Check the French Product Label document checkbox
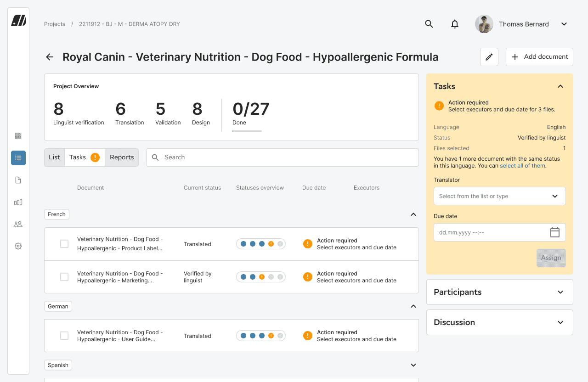Viewport: 588px width, 382px height. click(64, 244)
